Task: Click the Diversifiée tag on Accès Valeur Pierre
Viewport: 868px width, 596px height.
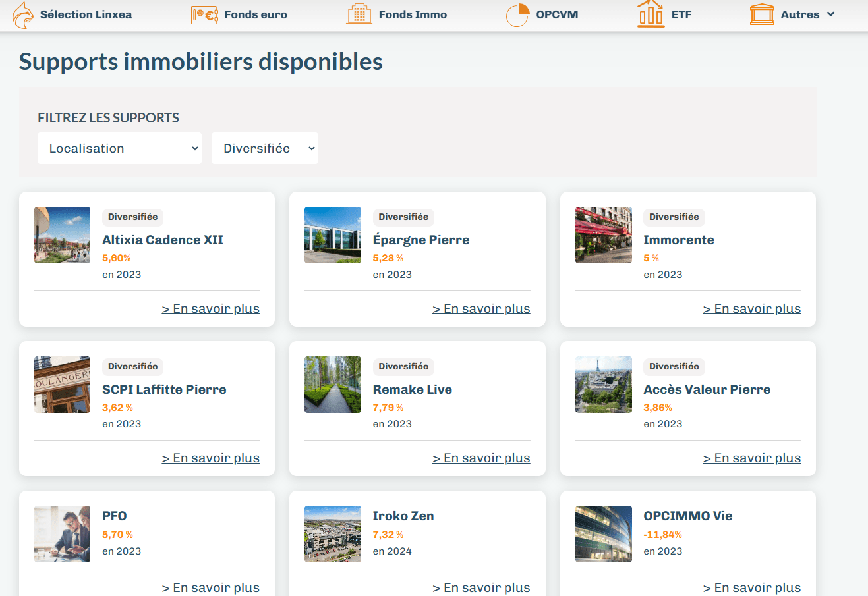Action: 674,366
